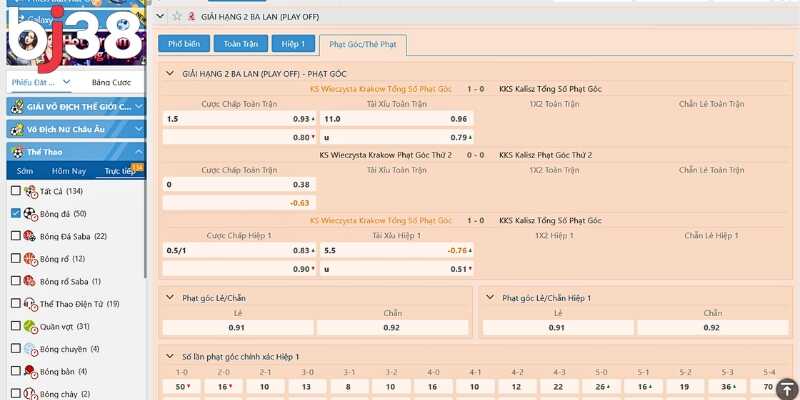Click the Thể Thao Điện Tử esports icon

point(29,304)
